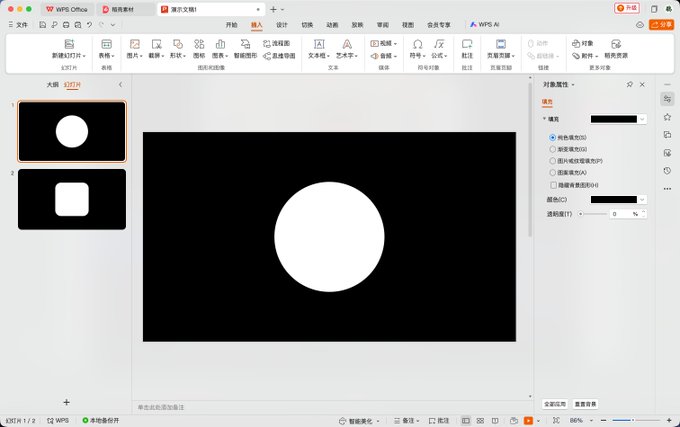
Task: Switch to the 大纲 outline tab
Action: [52, 85]
